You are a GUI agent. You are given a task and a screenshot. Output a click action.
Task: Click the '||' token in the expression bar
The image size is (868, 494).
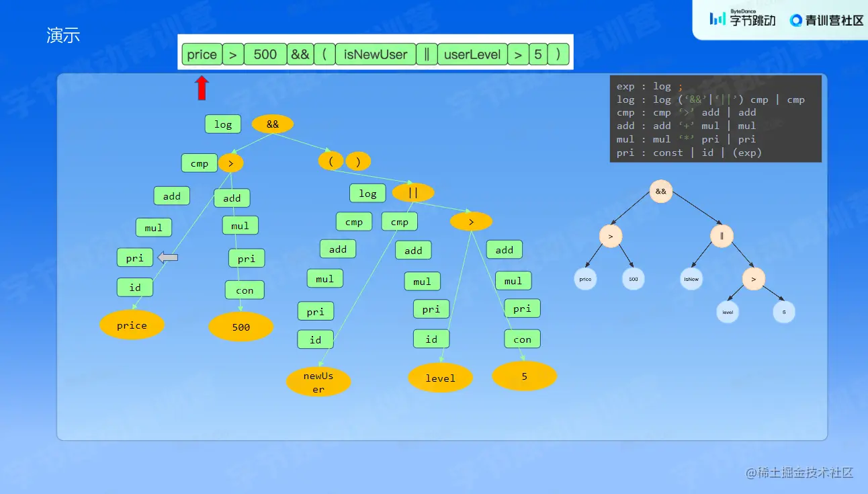coord(427,54)
